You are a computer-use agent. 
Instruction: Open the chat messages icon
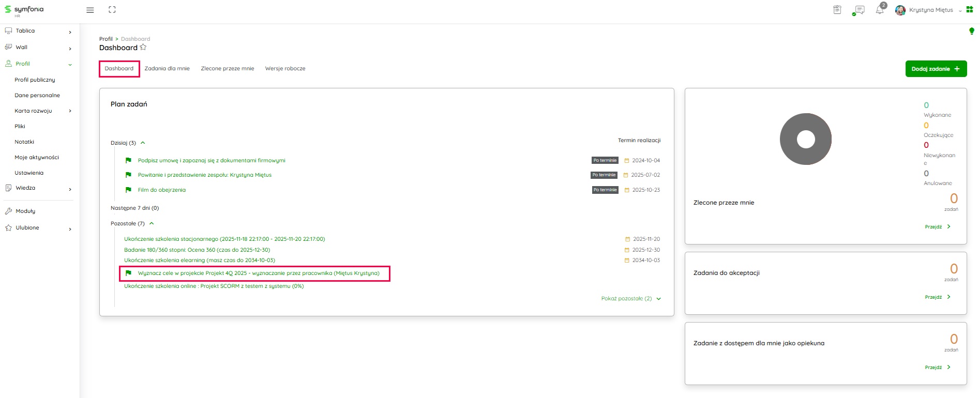[x=860, y=10]
